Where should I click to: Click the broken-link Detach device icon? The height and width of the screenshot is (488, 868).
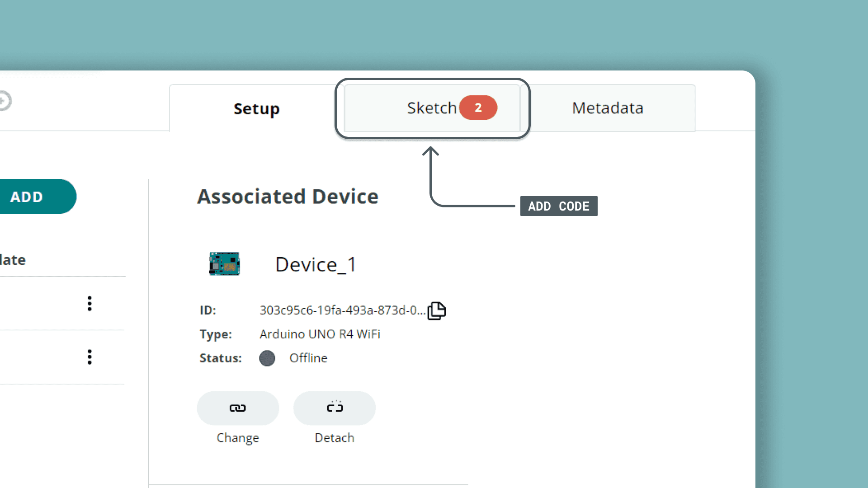335,408
